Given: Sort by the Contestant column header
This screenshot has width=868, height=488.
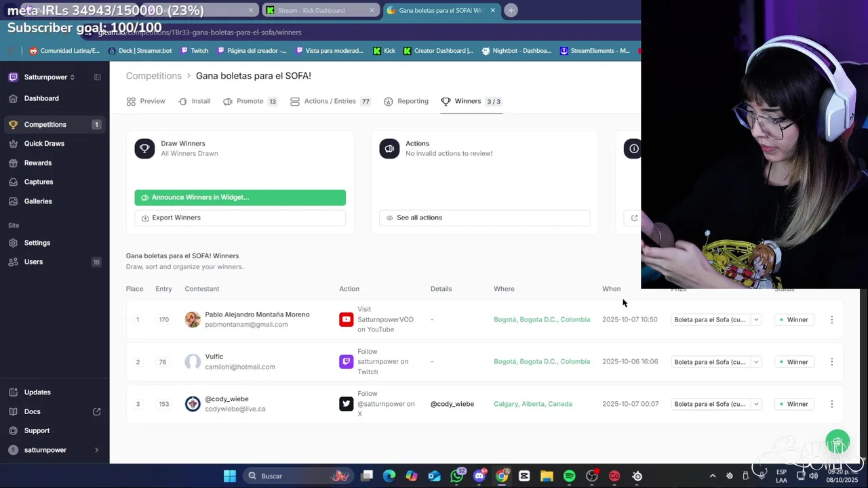Looking at the screenshot, I should pyautogui.click(x=201, y=289).
